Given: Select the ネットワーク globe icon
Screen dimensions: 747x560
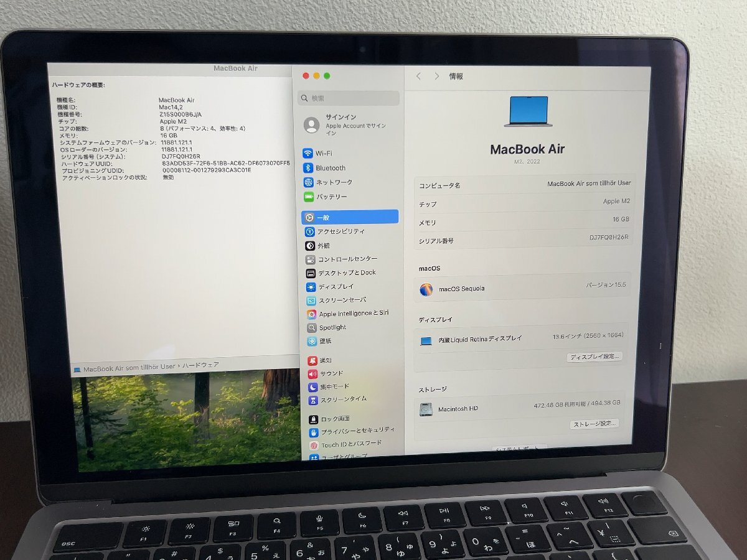Looking at the screenshot, I should point(308,182).
